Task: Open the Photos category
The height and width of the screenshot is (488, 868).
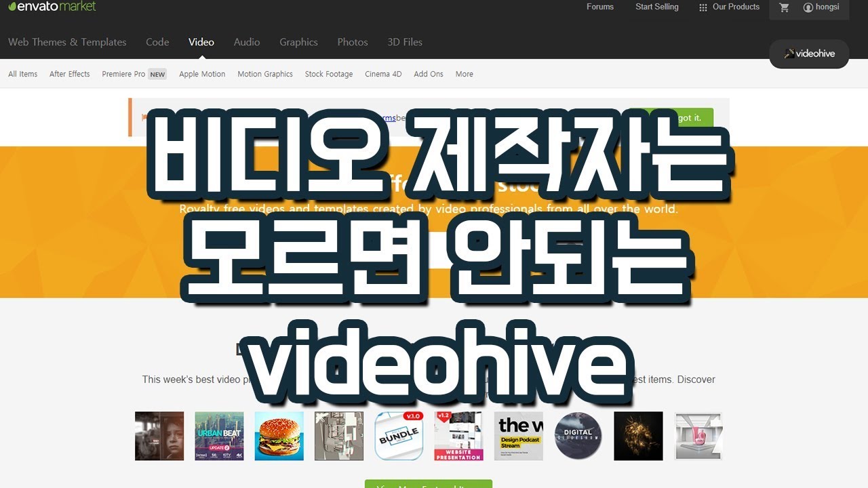Action: click(353, 42)
